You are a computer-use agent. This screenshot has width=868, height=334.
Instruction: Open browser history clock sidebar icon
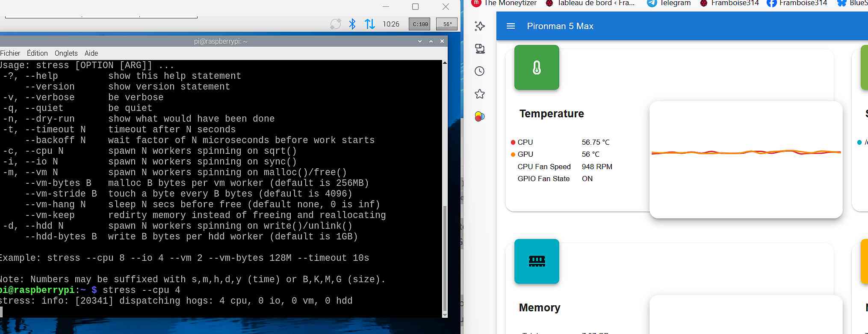480,71
